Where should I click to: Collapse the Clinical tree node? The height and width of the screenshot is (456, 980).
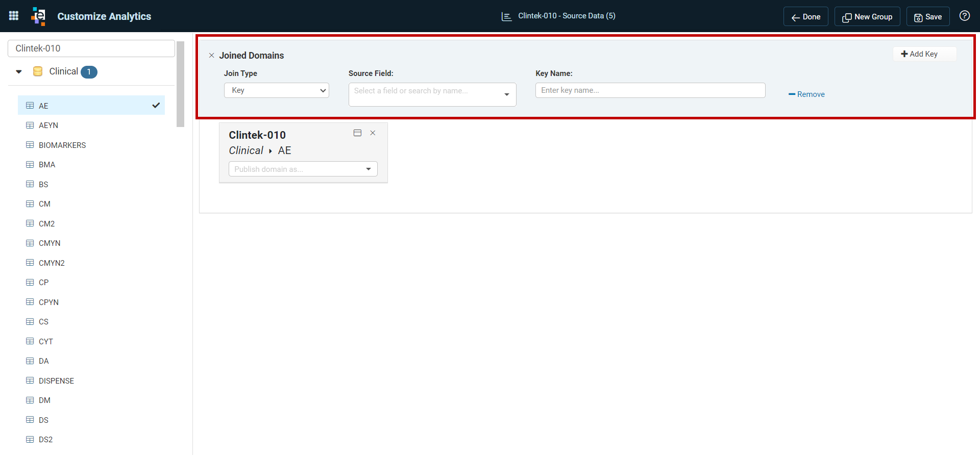pos(19,72)
